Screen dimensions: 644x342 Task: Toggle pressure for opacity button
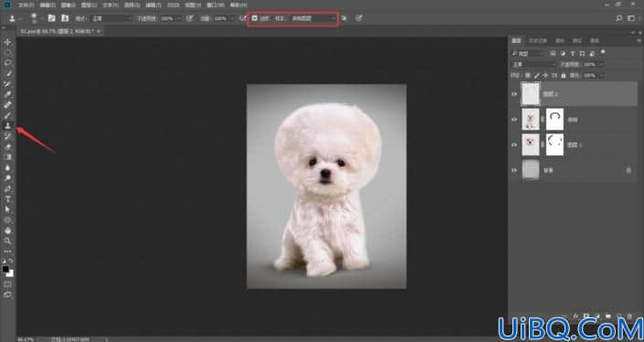click(189, 18)
